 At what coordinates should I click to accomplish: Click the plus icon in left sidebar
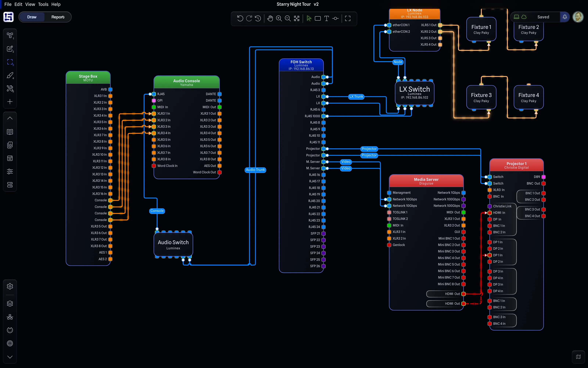[x=10, y=102]
